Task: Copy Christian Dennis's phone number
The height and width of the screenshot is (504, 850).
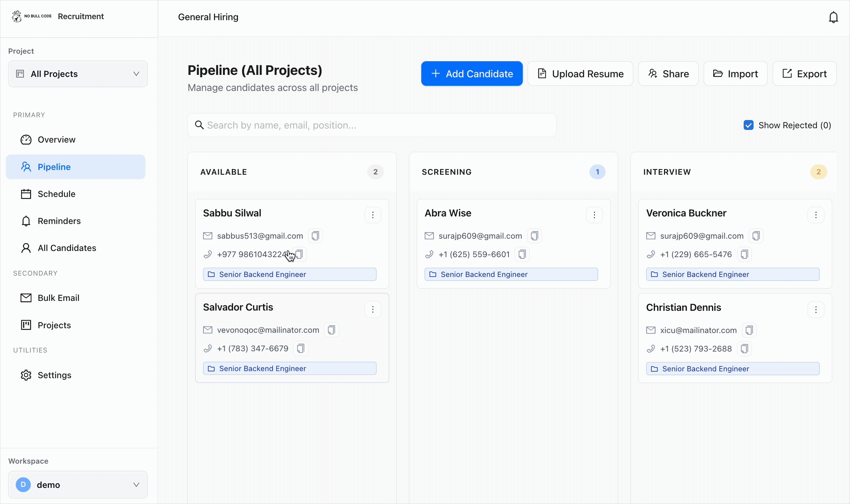Action: point(744,349)
